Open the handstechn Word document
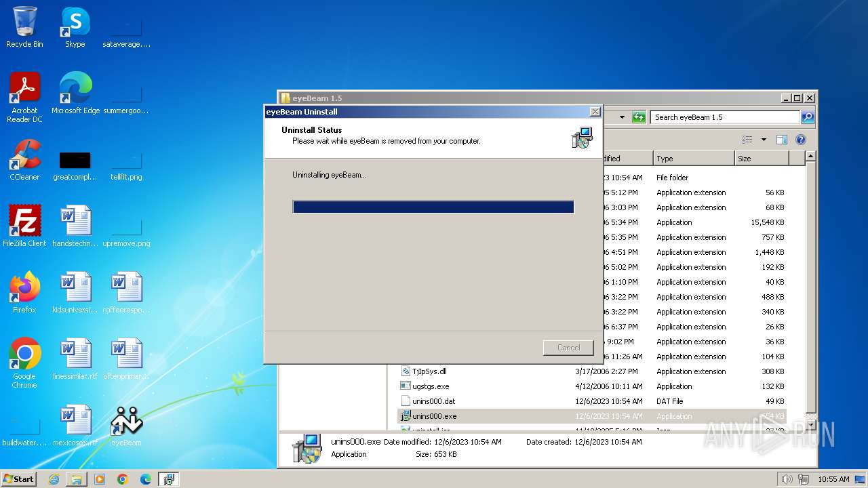Screen dimensions: 868x488 click(x=75, y=226)
